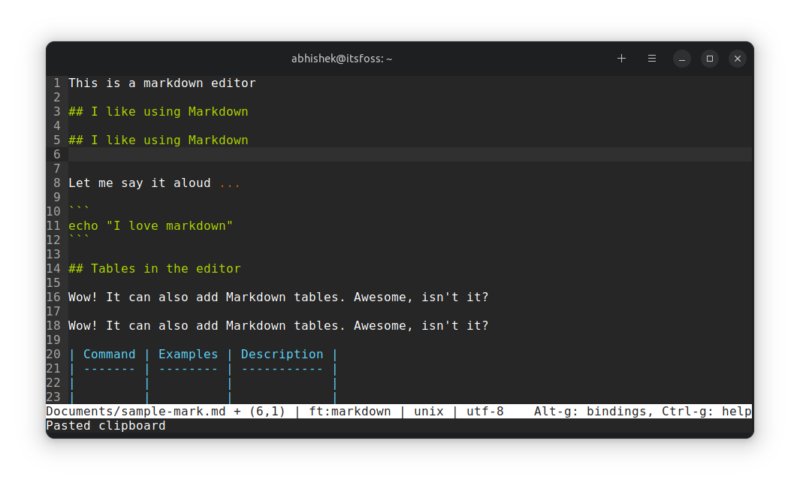Maximize the terminal window

(x=709, y=59)
